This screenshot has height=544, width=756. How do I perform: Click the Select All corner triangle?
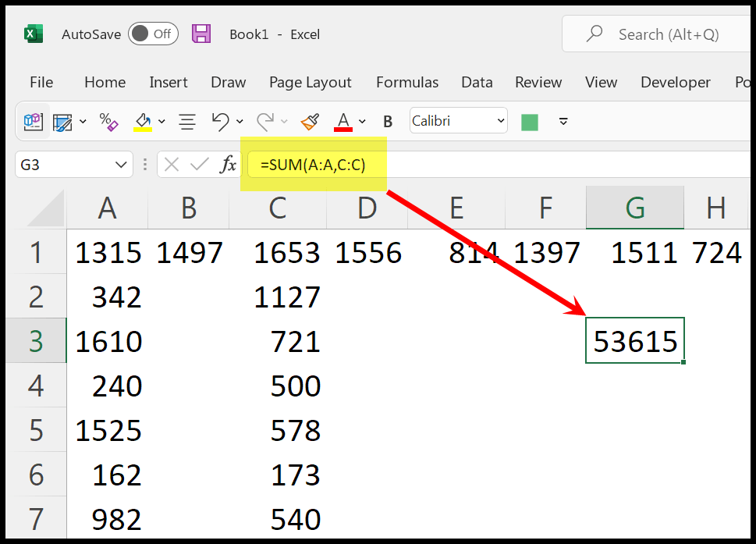click(46, 208)
